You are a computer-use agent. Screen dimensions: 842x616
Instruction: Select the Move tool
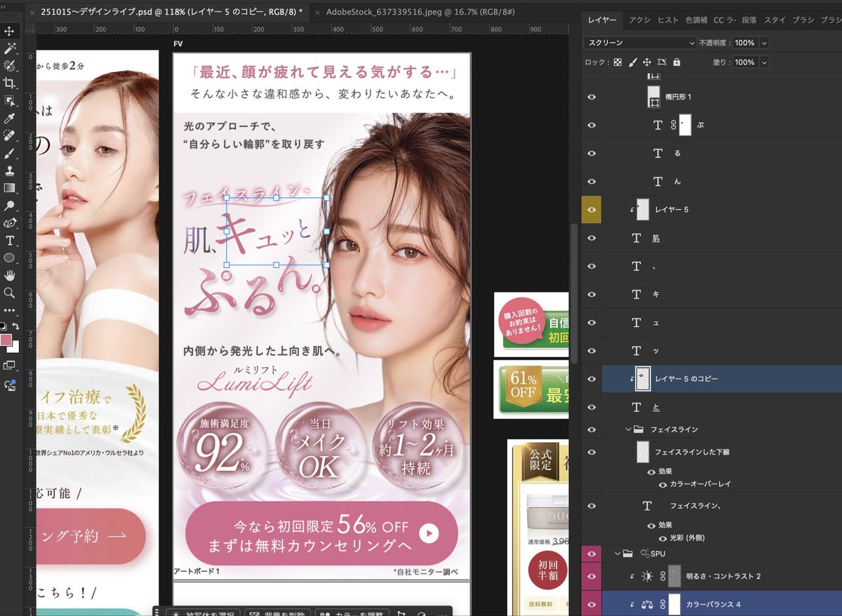[x=10, y=31]
